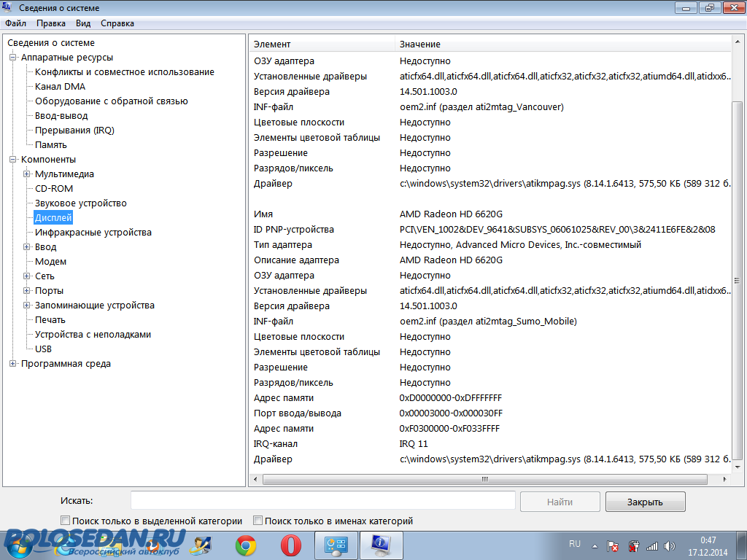
Task: Open the Справка menu
Action: 117,23
